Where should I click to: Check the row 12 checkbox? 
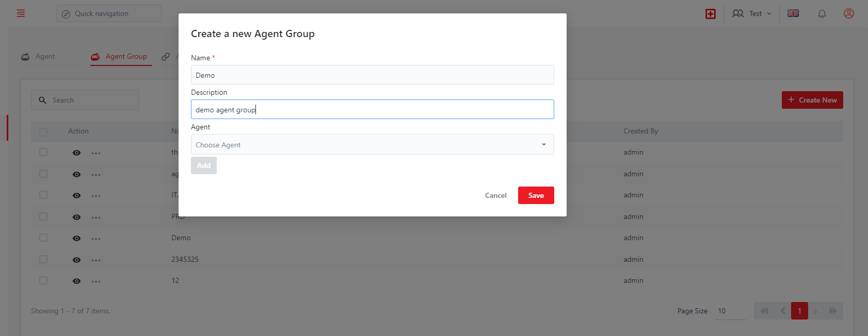pyautogui.click(x=43, y=280)
